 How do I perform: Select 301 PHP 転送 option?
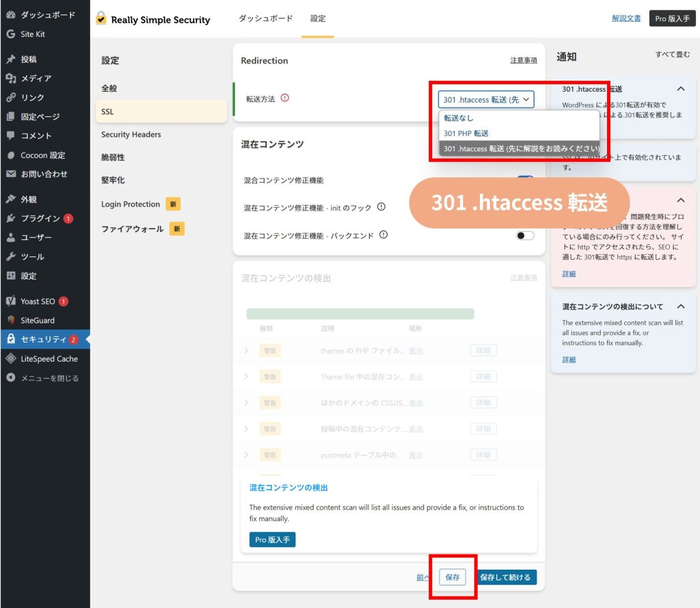466,133
